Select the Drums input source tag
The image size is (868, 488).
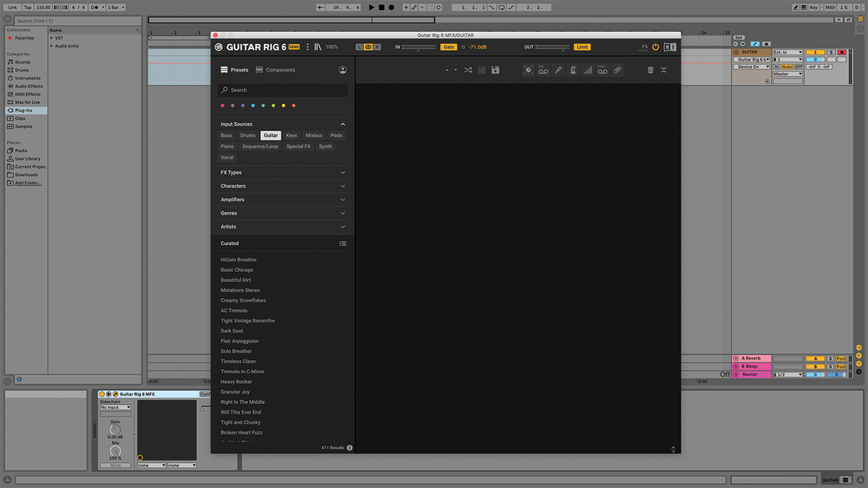(247, 135)
